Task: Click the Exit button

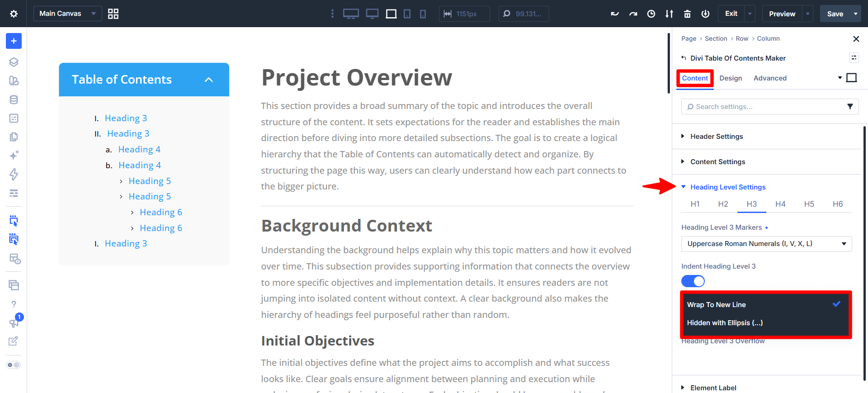Action: point(731,14)
